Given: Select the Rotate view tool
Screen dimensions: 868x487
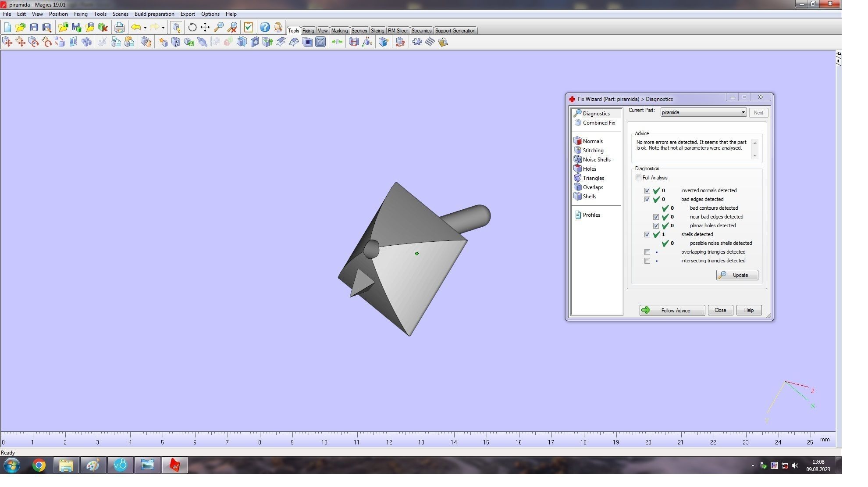Looking at the screenshot, I should (x=192, y=27).
